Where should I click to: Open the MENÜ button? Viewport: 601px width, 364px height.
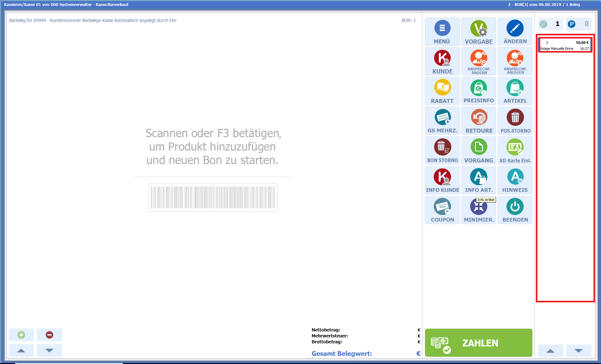(x=442, y=32)
